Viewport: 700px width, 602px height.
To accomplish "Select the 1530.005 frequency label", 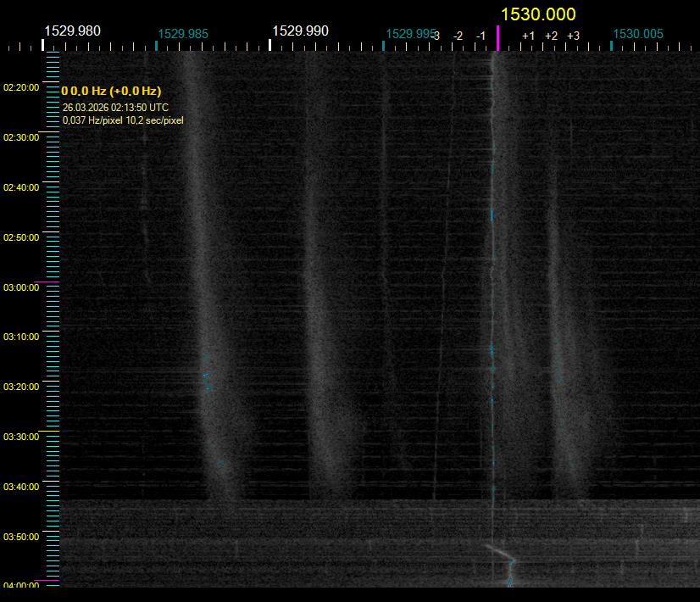I will (637, 35).
